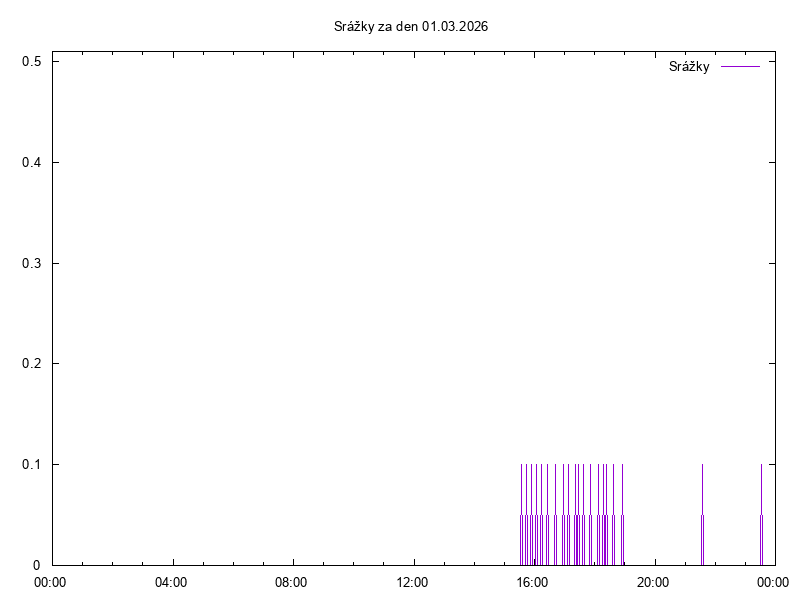Select the 12:00 time label

[x=413, y=582]
